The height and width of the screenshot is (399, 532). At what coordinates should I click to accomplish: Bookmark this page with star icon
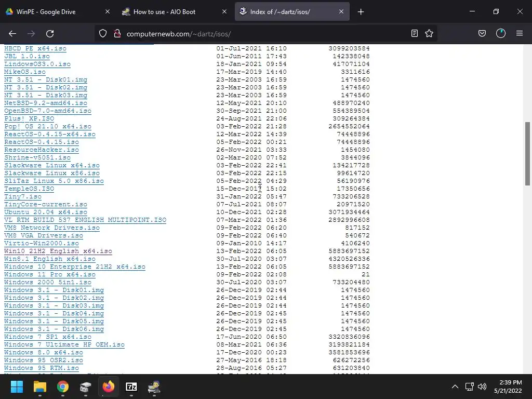pyautogui.click(x=429, y=33)
